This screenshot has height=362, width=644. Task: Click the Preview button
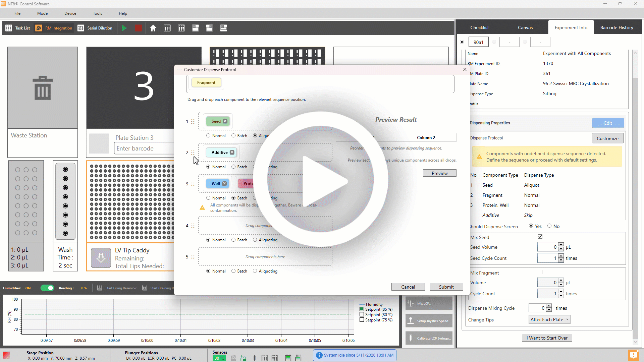click(439, 173)
